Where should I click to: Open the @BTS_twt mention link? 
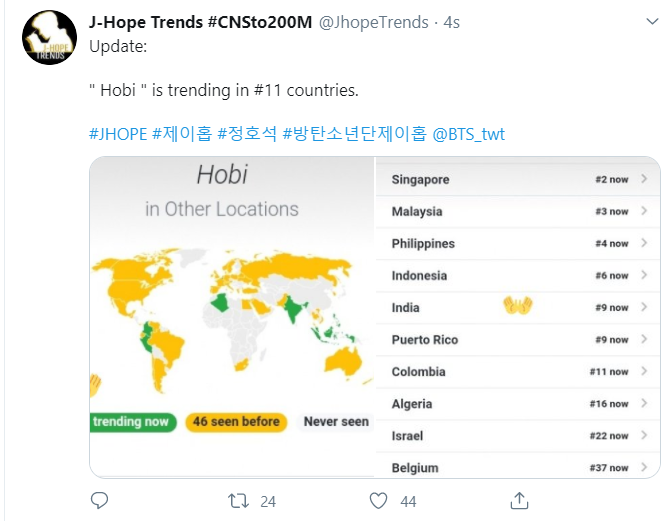pos(469,134)
